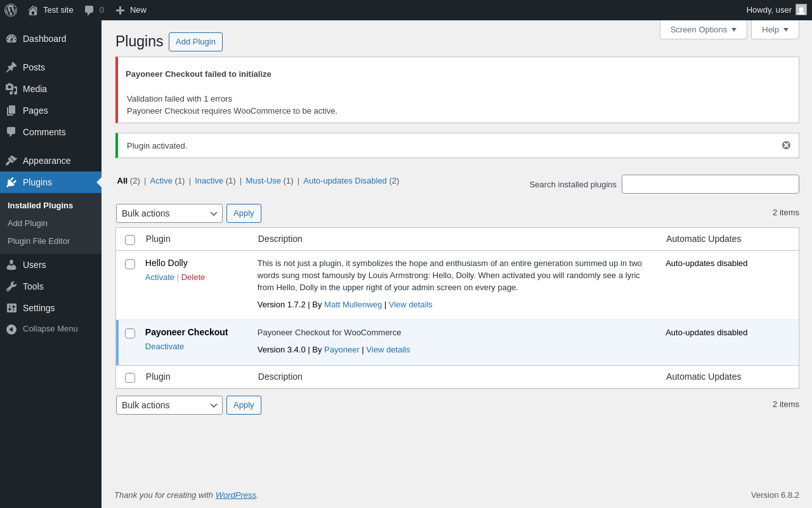
Task: Dismiss the Plugin activated notice
Action: coord(786,145)
